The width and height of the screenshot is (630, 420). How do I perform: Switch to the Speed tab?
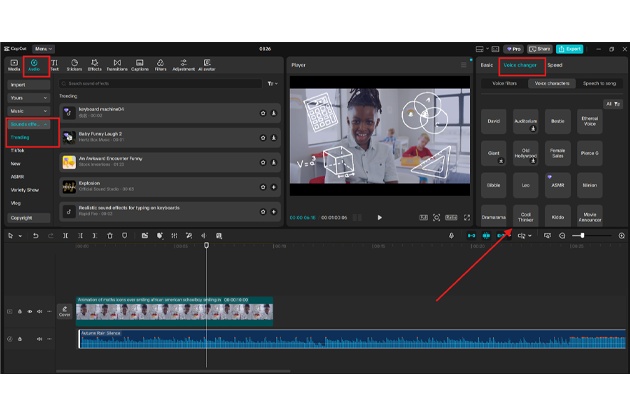coord(555,65)
